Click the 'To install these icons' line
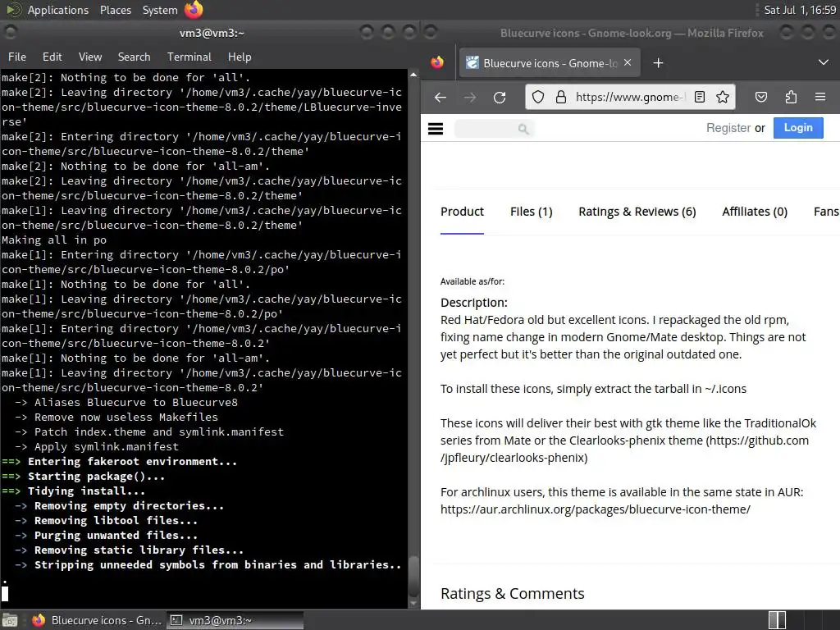Screen dimensions: 840x630 point(593,389)
